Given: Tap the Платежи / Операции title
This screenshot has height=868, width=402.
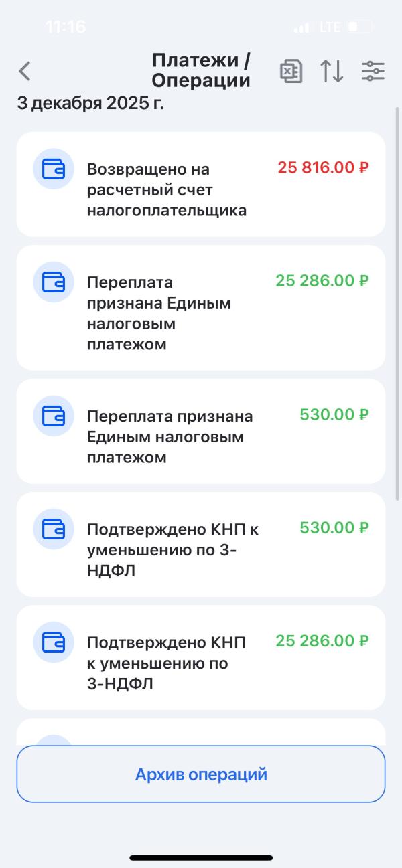Looking at the screenshot, I should 201,70.
